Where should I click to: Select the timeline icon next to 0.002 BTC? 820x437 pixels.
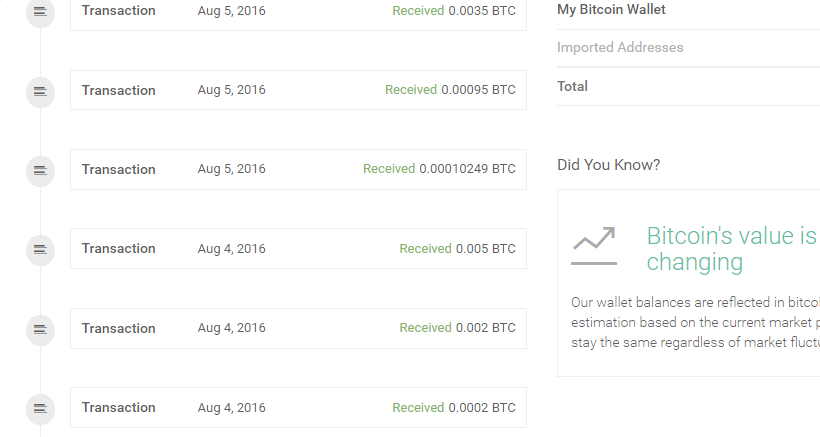[x=40, y=329]
